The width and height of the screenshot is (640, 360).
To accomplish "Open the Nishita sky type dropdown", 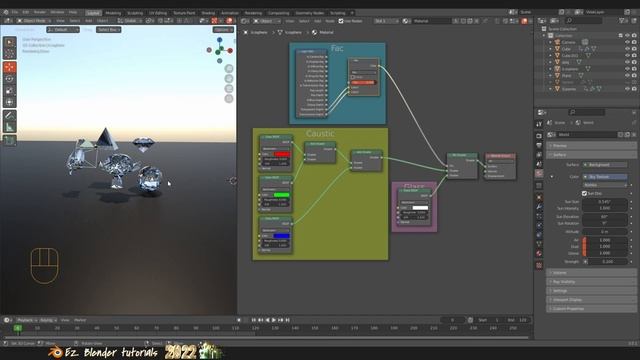I will point(605,185).
